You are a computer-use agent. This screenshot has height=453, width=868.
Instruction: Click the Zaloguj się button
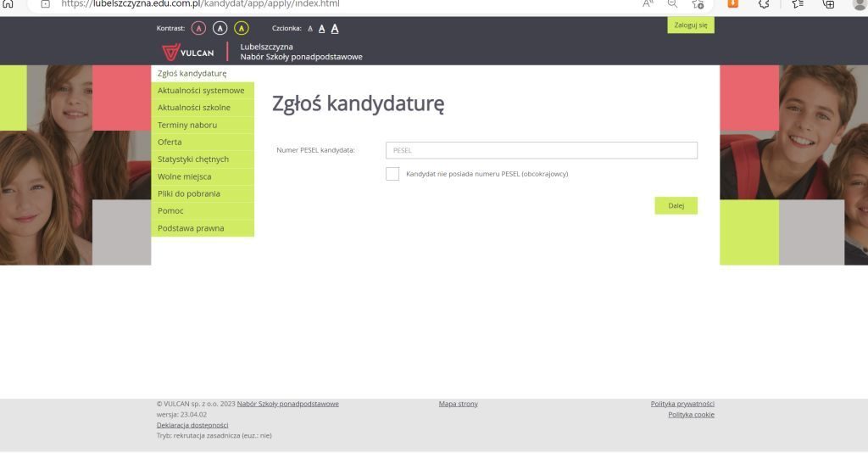tap(690, 25)
